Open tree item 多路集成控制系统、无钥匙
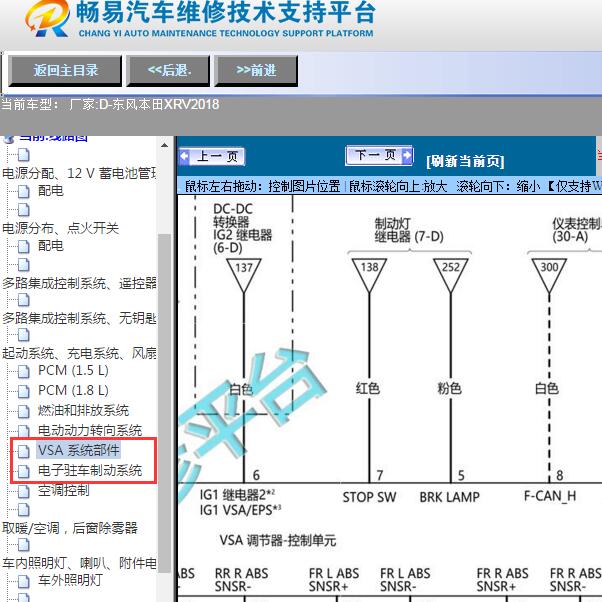 coord(79,318)
